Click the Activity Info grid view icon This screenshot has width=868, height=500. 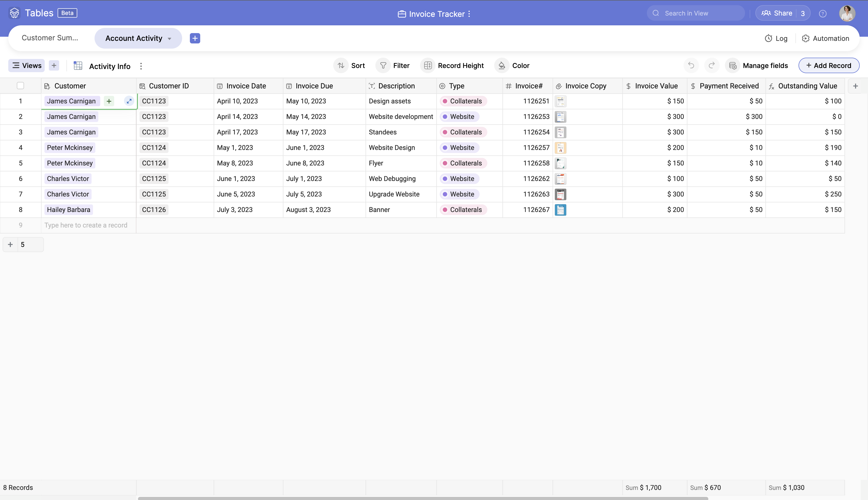click(78, 66)
